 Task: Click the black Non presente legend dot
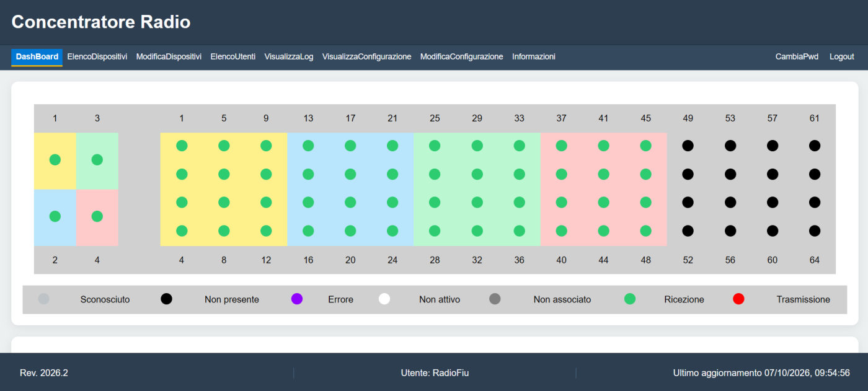click(x=166, y=299)
